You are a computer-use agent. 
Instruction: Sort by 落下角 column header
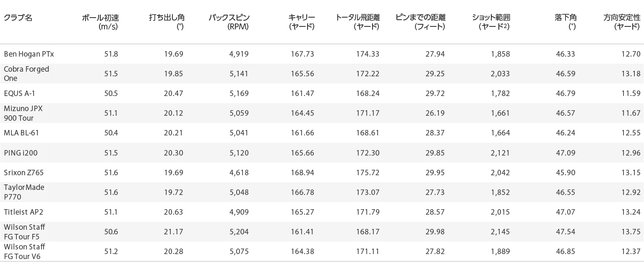(x=565, y=22)
